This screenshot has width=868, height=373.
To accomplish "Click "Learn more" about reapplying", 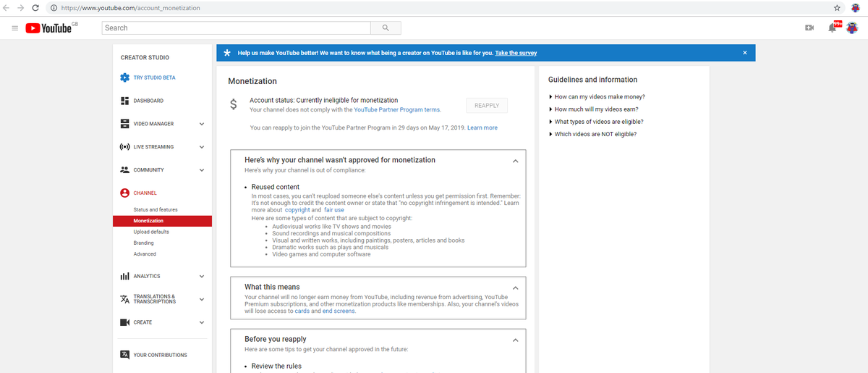I will [x=482, y=127].
